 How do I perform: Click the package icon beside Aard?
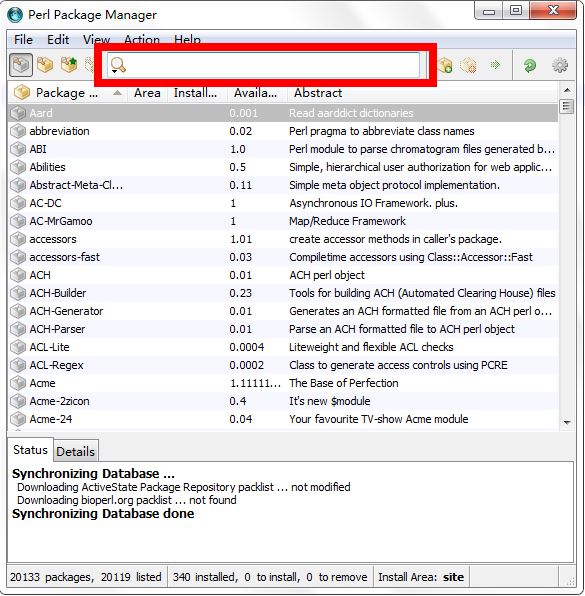click(x=18, y=113)
